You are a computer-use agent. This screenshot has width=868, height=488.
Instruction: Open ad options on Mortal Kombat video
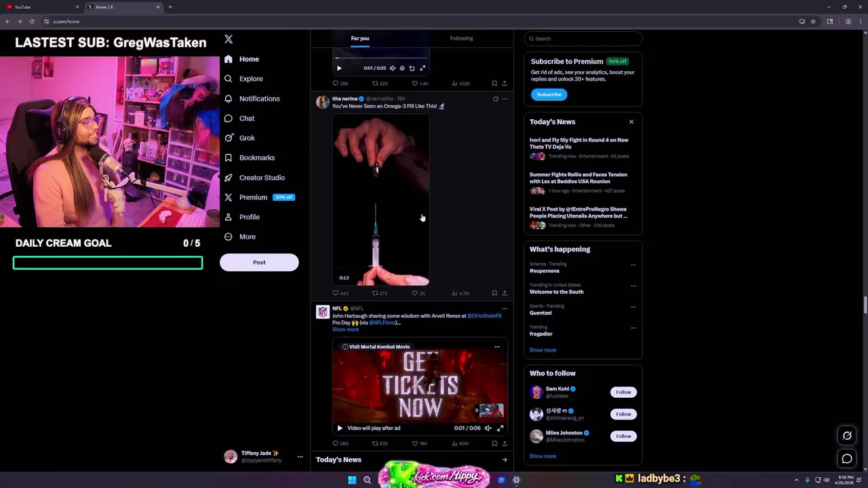pos(497,347)
